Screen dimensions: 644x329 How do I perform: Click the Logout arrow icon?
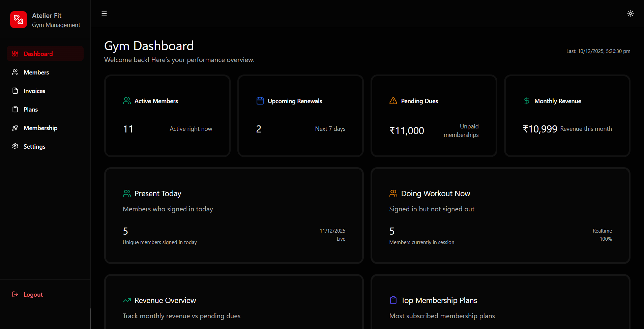(x=15, y=294)
